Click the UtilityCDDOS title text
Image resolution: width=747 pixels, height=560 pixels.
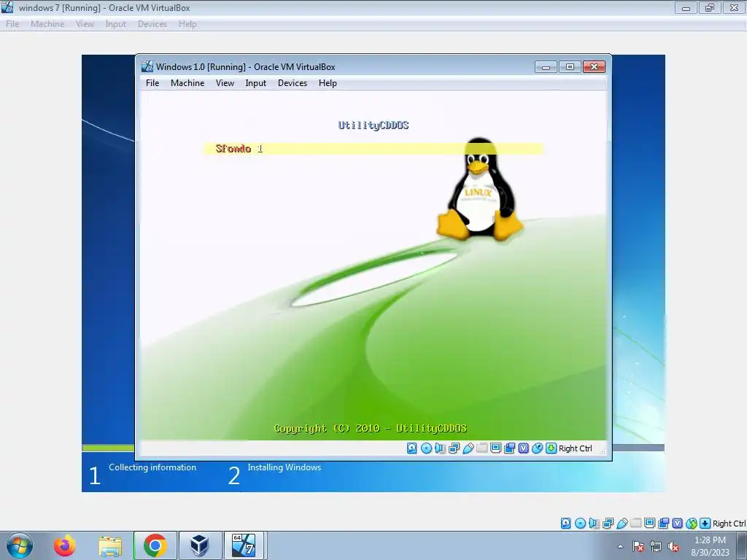[373, 125]
